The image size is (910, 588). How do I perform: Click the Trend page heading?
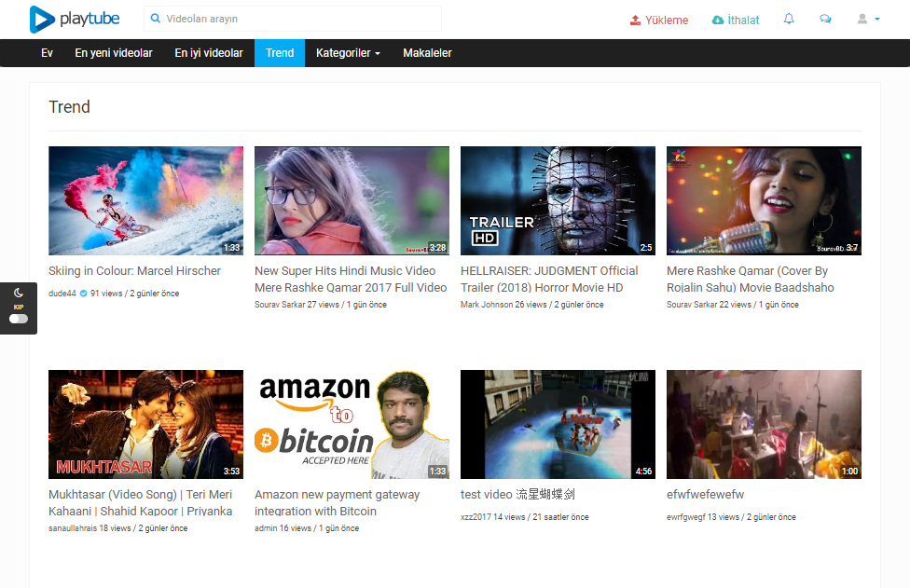(69, 107)
